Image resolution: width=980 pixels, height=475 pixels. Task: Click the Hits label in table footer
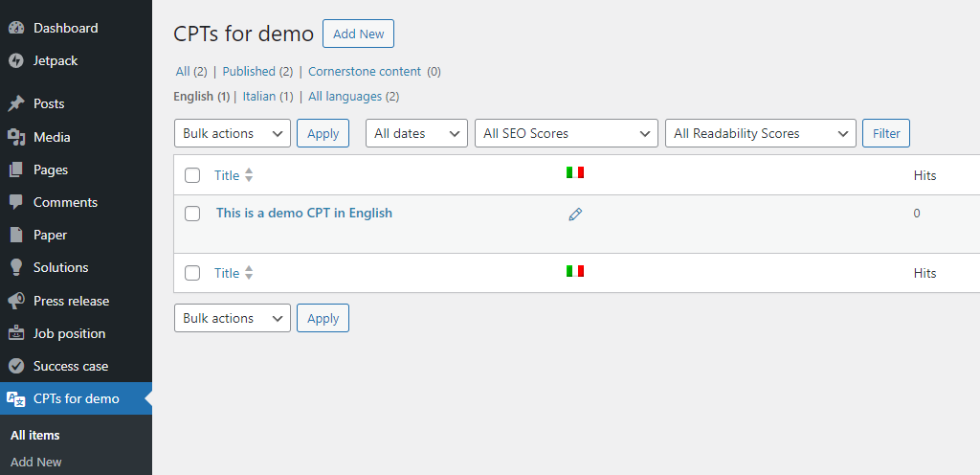(925, 273)
